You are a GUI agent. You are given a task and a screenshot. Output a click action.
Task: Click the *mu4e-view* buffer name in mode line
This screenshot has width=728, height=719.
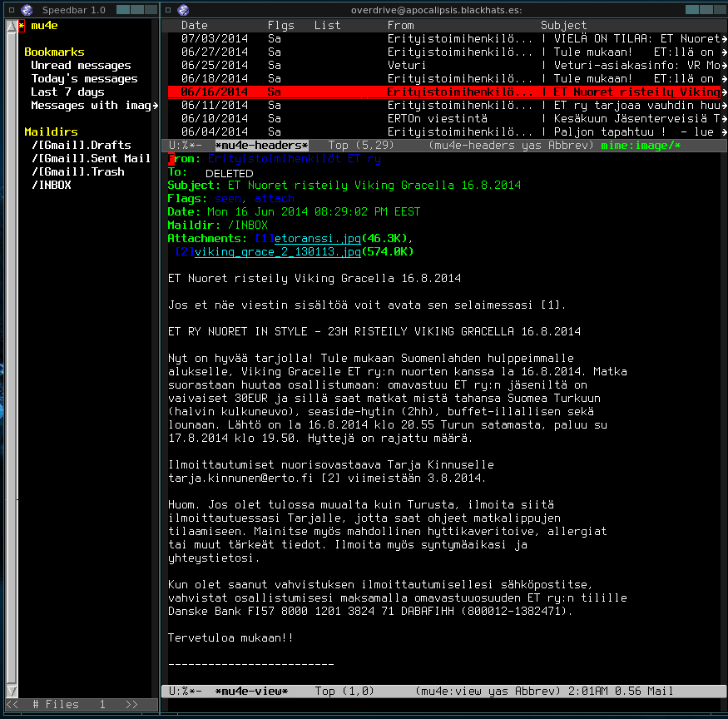(251, 692)
